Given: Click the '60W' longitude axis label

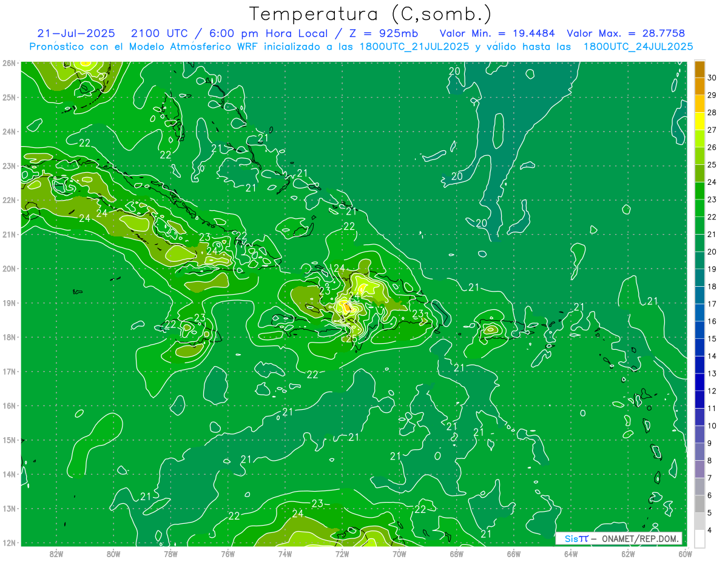Looking at the screenshot, I should (686, 554).
